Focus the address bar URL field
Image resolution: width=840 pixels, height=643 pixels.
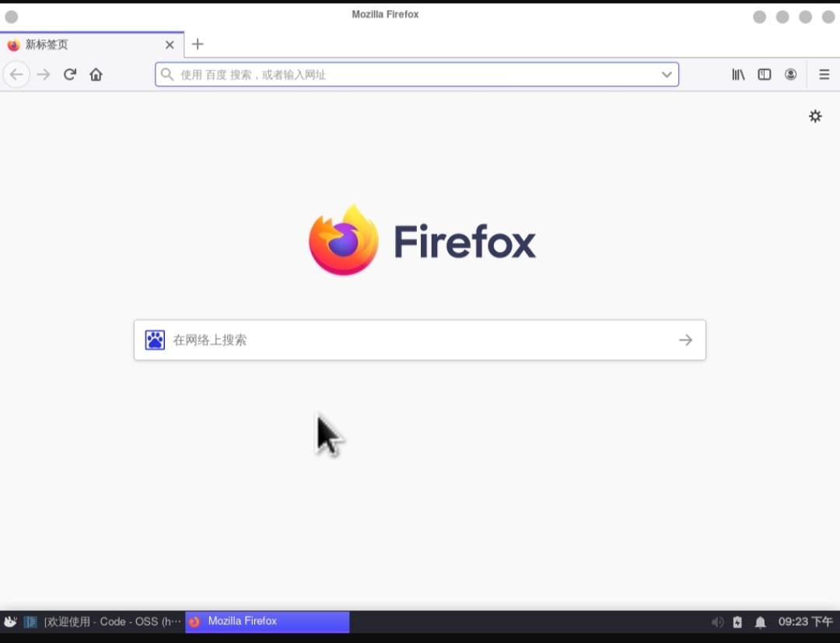point(417,75)
